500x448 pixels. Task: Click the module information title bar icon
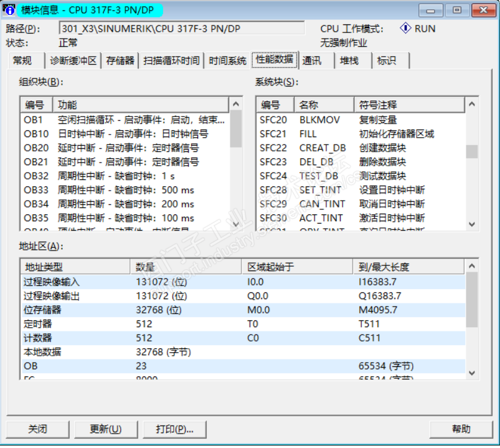(9, 9)
